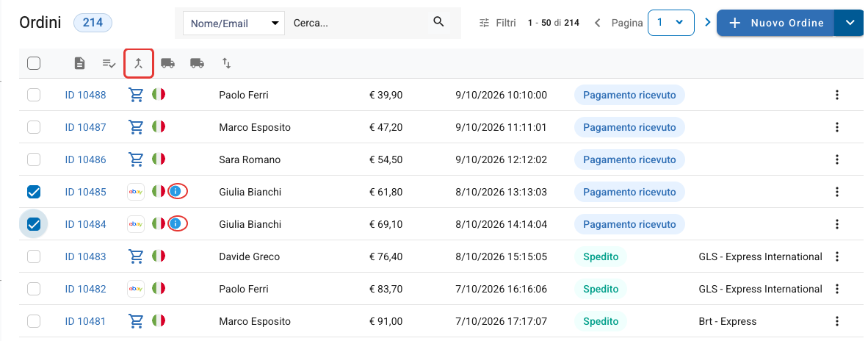This screenshot has height=341, width=868.
Task: Open the three-dot menu for order 10482
Action: (x=837, y=289)
